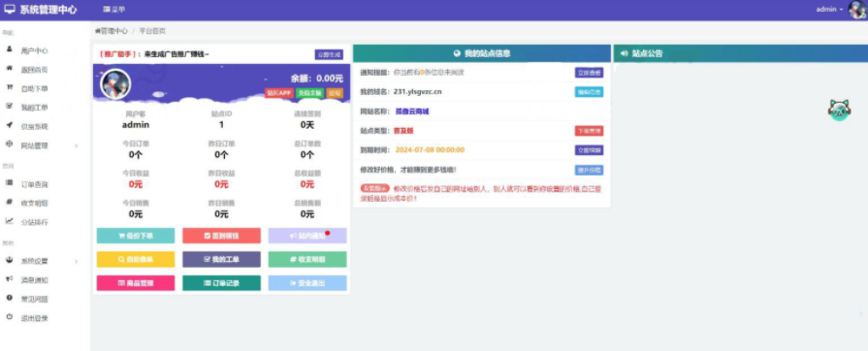Click the blue site name after 网站名称
Image resolution: width=868 pixels, height=351 pixels.
tap(412, 112)
